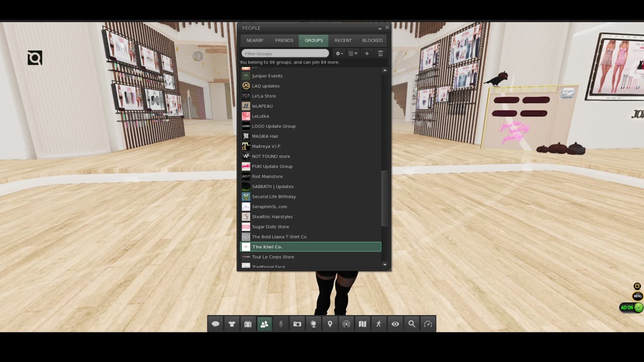Open the walking figure movement controls
644x362 pixels.
pyautogui.click(x=379, y=324)
